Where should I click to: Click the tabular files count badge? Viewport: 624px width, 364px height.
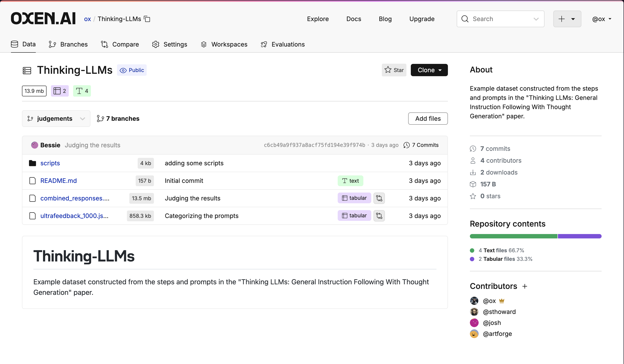point(60,91)
